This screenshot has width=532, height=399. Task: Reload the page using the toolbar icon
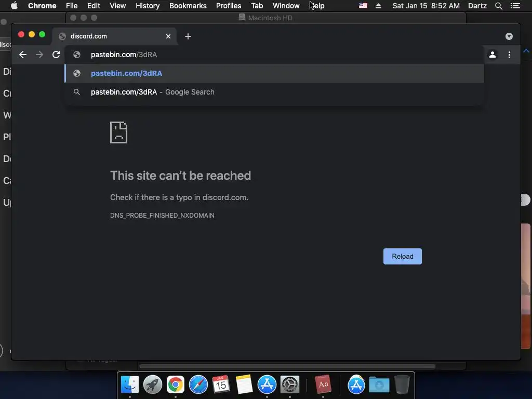pyautogui.click(x=56, y=55)
